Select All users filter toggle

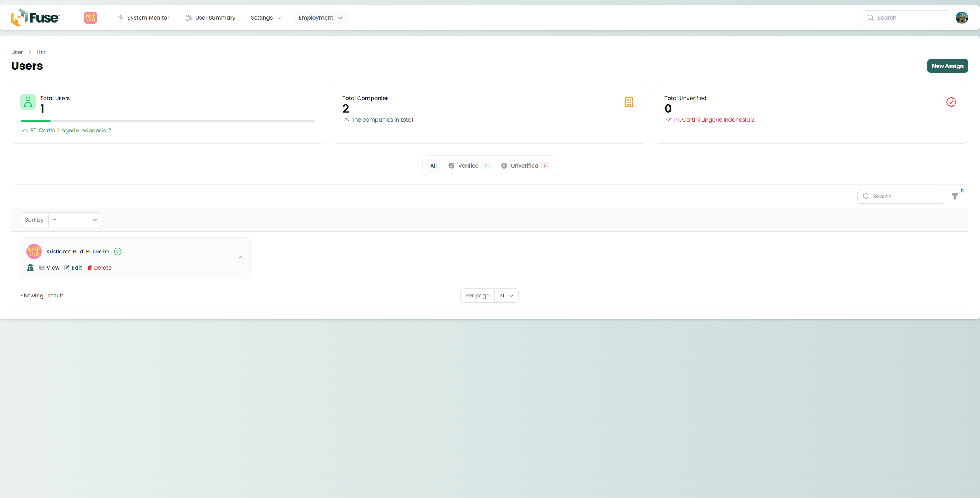[x=433, y=165]
